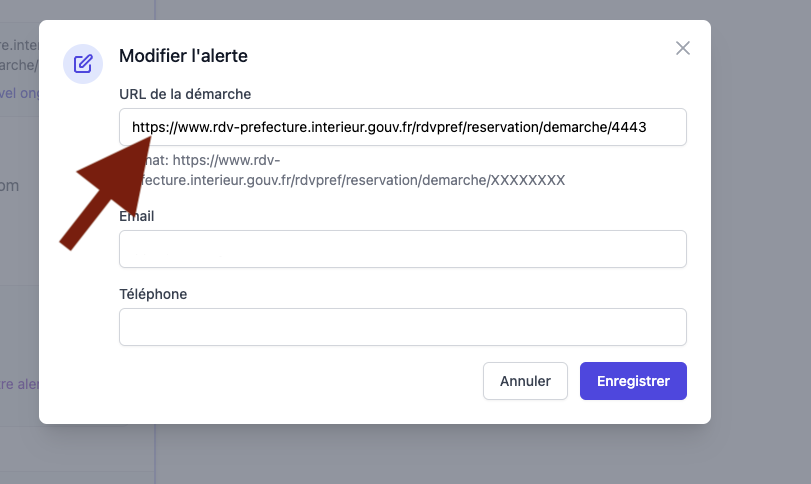This screenshot has height=484, width=811.
Task: Click the partially hidden 're aler' link
Action: coord(20,384)
